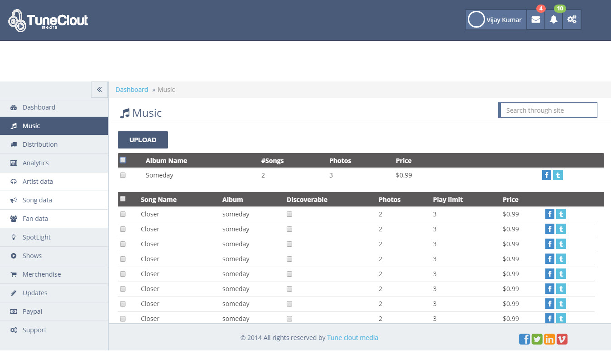Screen dimensions: 611x364
Task: Click SpotLight bulb icon
Action: 14,238
